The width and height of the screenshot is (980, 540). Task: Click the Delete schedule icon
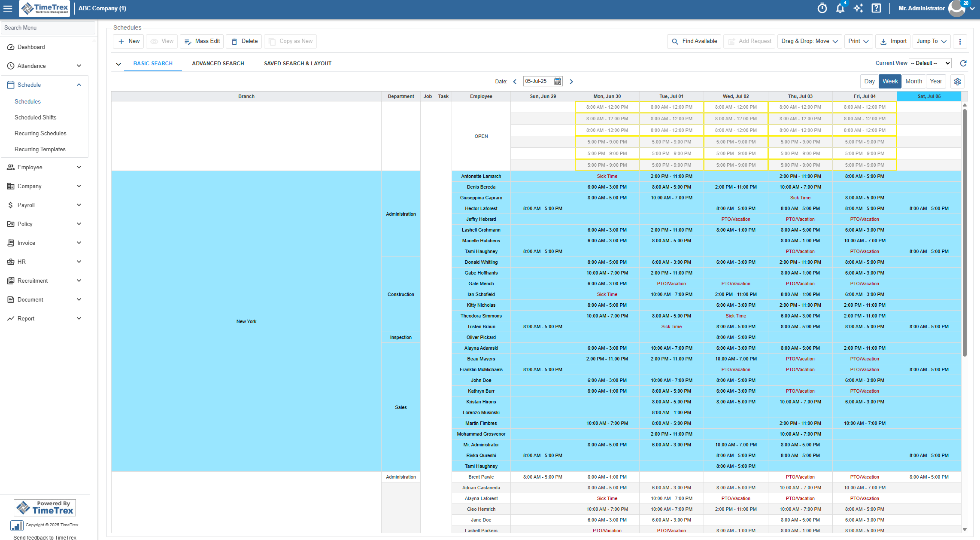pos(243,41)
